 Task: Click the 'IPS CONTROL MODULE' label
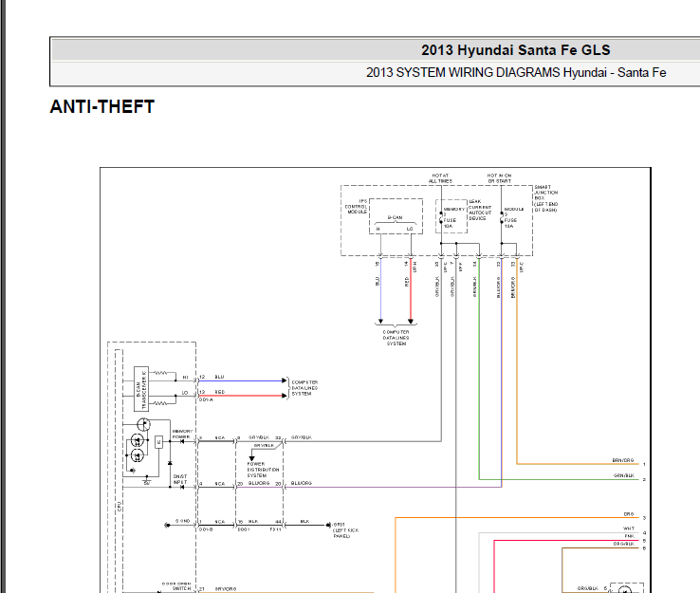357,206
